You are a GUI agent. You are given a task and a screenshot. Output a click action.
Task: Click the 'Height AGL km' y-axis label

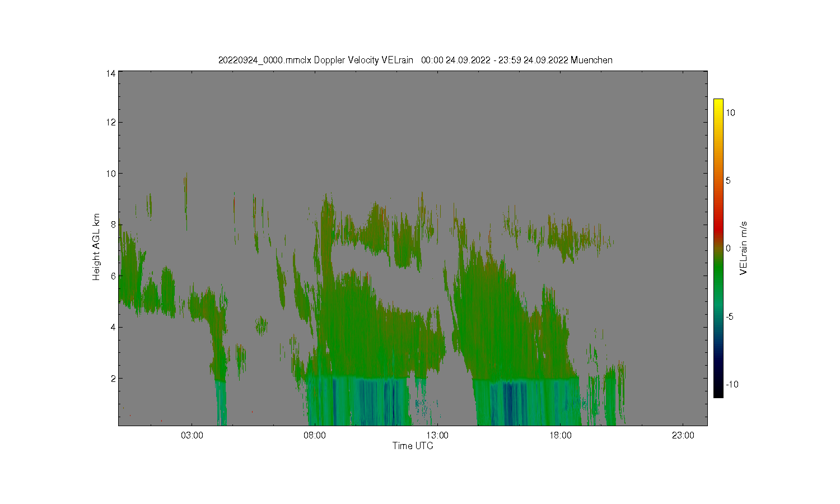click(x=96, y=247)
